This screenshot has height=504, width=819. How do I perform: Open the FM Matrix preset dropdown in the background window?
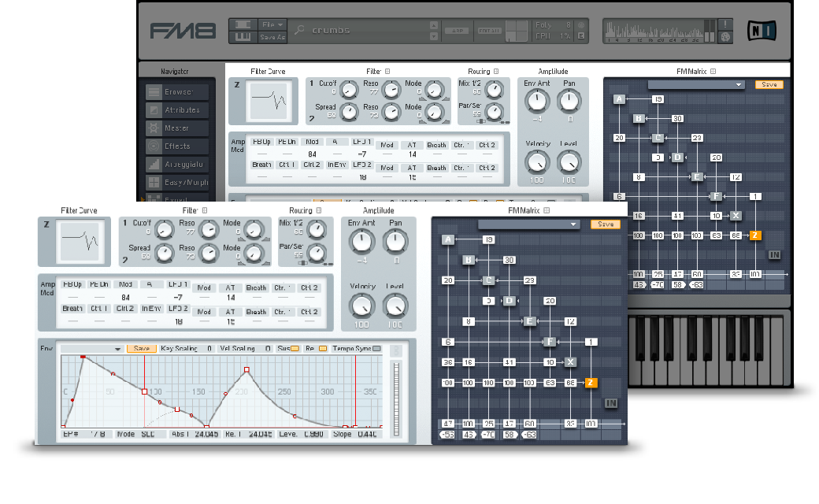click(x=695, y=84)
